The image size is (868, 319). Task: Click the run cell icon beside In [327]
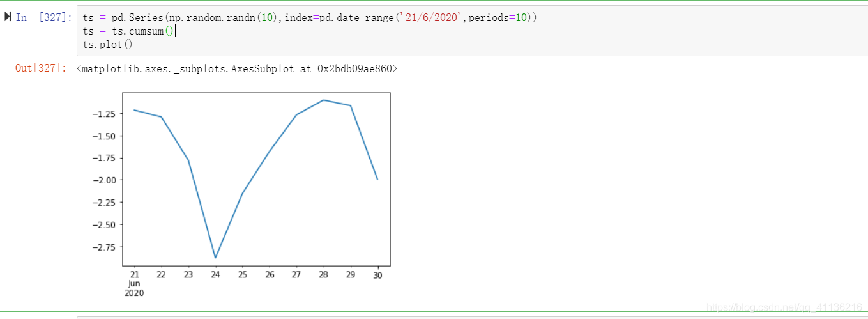pyautogui.click(x=8, y=17)
